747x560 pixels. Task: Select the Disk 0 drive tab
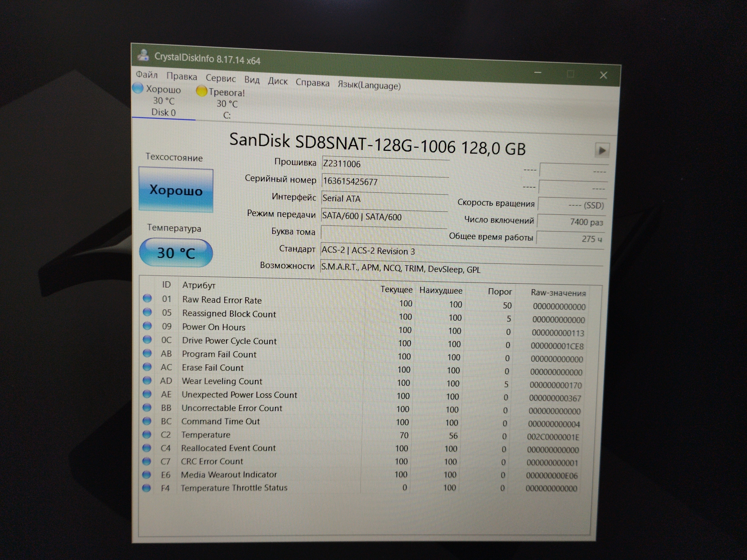click(x=163, y=100)
